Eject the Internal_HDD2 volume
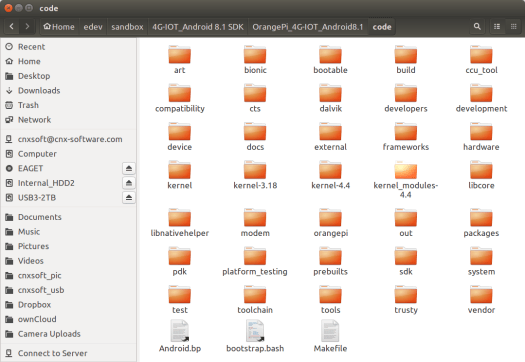The height and width of the screenshot is (362, 525). pyautogui.click(x=129, y=183)
